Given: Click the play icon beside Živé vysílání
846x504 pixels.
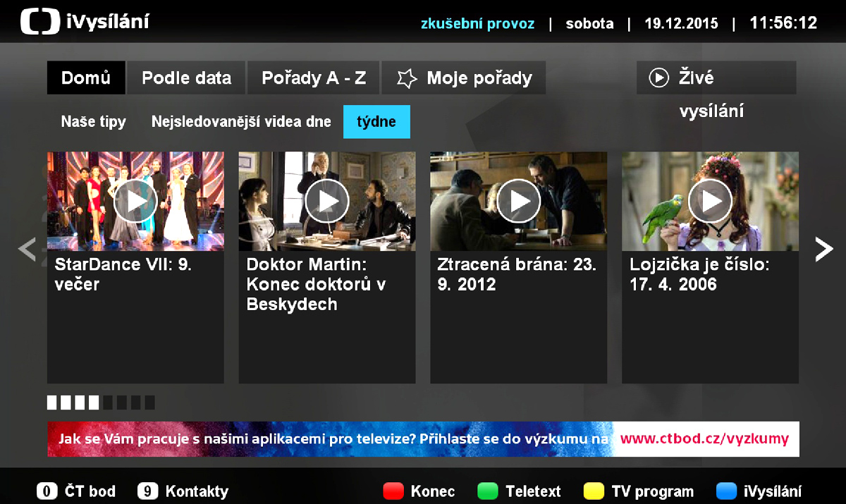Looking at the screenshot, I should click(x=658, y=78).
